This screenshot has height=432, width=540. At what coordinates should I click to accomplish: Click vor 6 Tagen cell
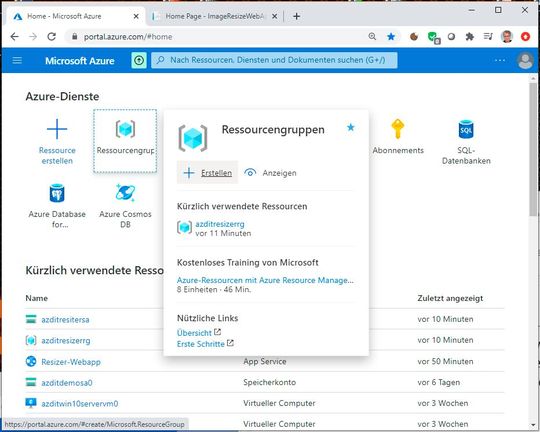tap(438, 382)
